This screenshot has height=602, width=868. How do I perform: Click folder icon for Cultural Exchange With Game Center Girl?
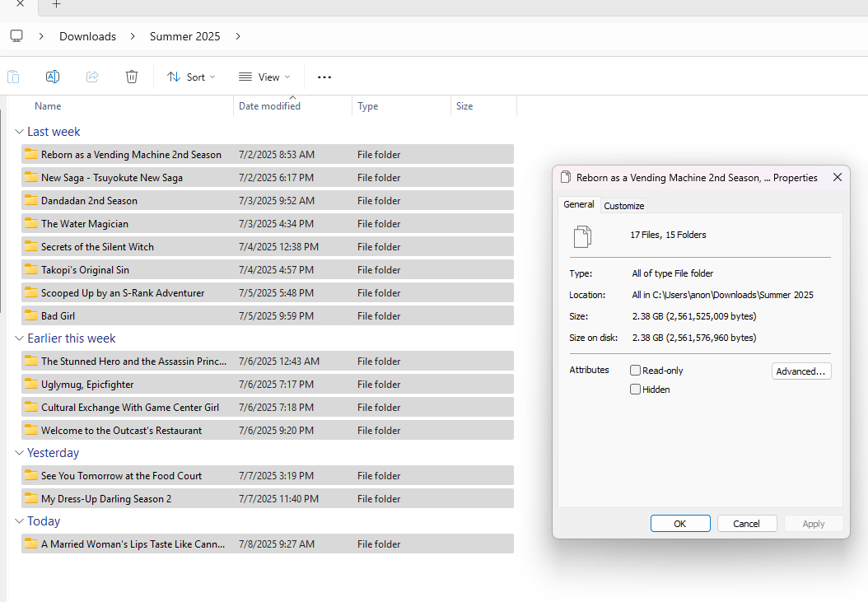pos(31,408)
